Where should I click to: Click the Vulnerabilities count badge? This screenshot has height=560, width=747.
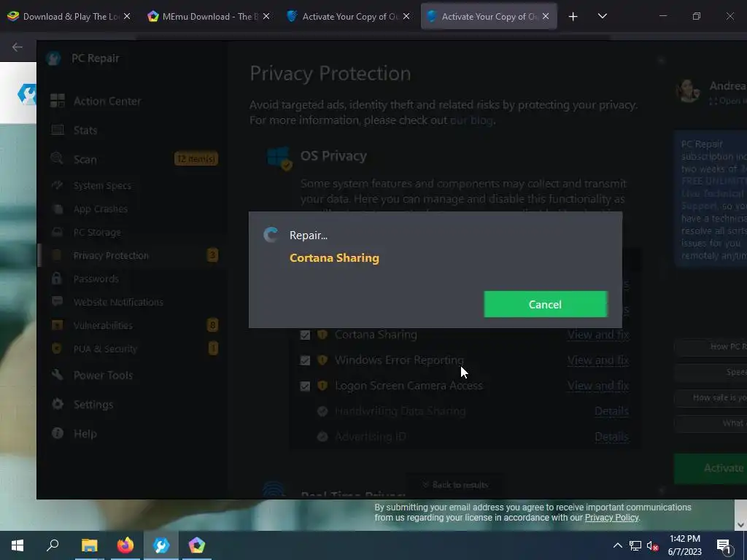(x=212, y=325)
